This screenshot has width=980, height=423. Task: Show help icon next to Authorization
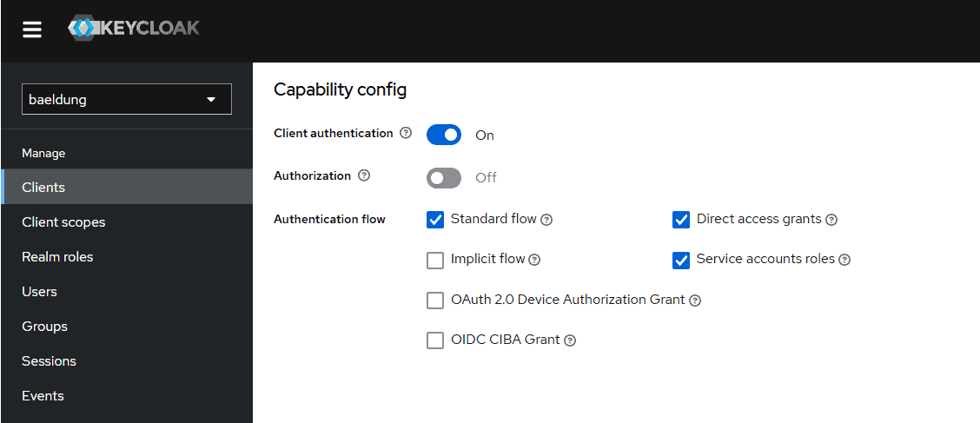click(x=364, y=175)
